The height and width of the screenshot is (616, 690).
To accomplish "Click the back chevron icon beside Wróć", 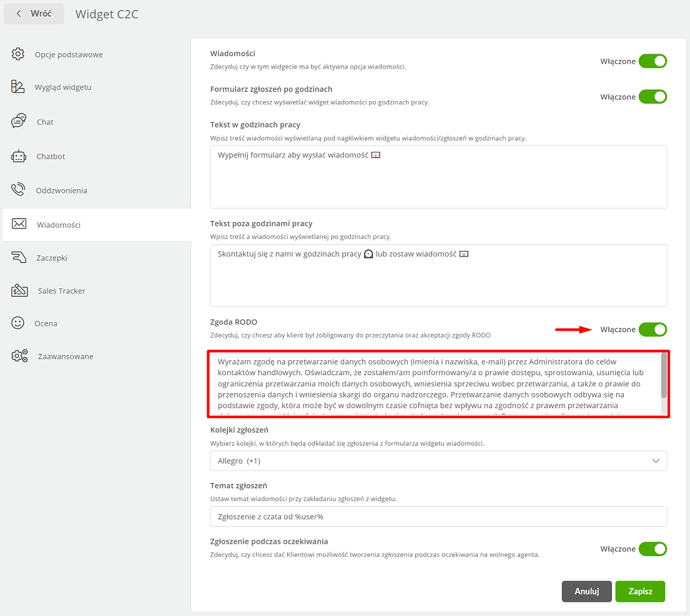I will tap(19, 14).
